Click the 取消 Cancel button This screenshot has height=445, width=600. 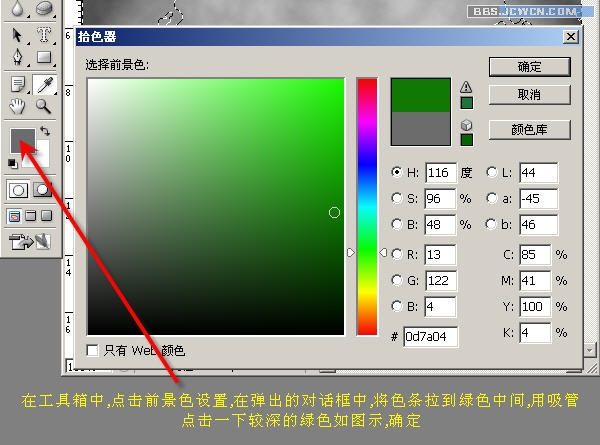pyautogui.click(x=530, y=95)
